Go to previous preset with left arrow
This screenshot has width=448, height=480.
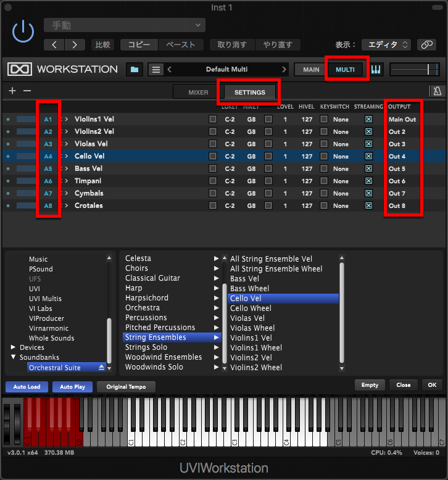[x=54, y=44]
